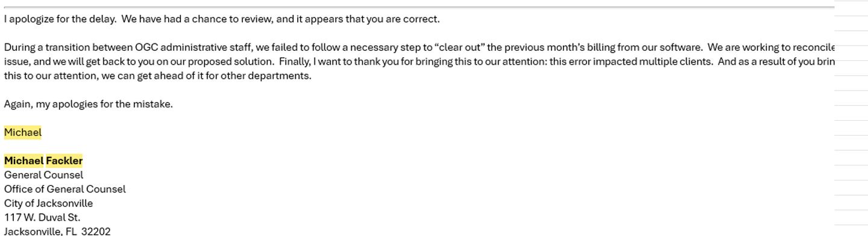Click the phrase "previous month's billing"
The image size is (868, 236).
561,47
